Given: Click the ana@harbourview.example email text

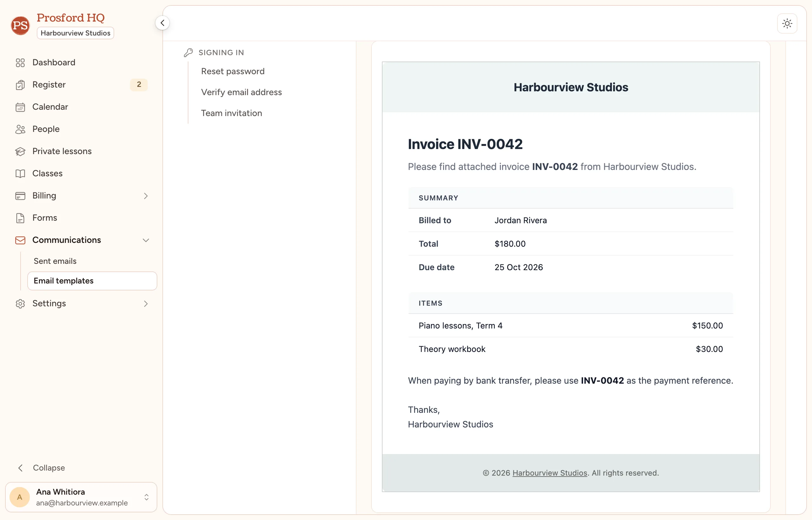Looking at the screenshot, I should [82, 503].
